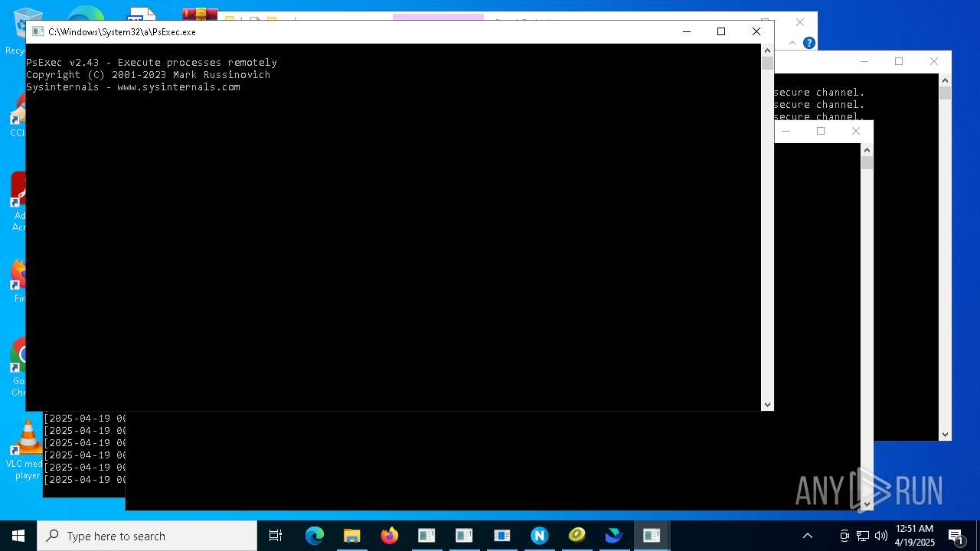Open File Explorer from the taskbar
The width and height of the screenshot is (980, 551).
point(351,536)
